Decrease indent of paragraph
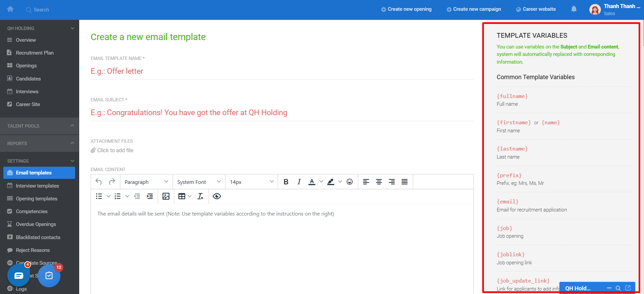Image resolution: width=644 pixels, height=294 pixels. tap(137, 196)
